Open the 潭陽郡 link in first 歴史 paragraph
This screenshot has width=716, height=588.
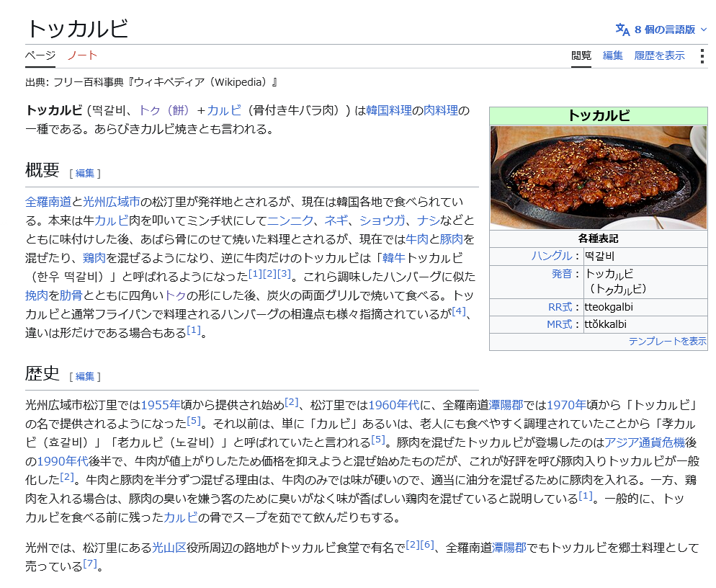[506, 405]
